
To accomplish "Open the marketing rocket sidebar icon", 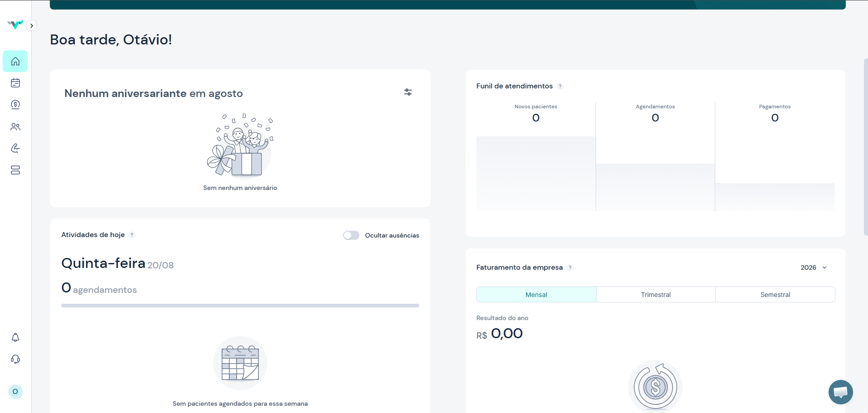I will point(15,148).
